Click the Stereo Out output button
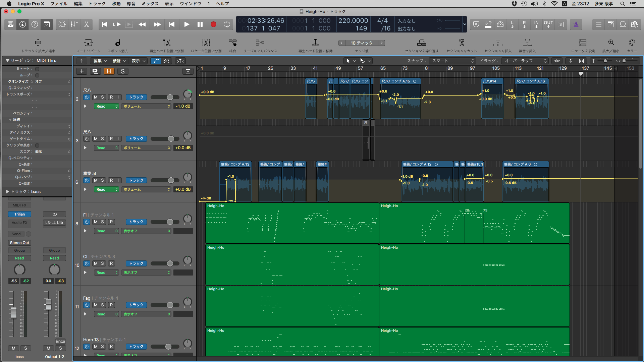Viewport: 644px width, 362px height. 19,243
